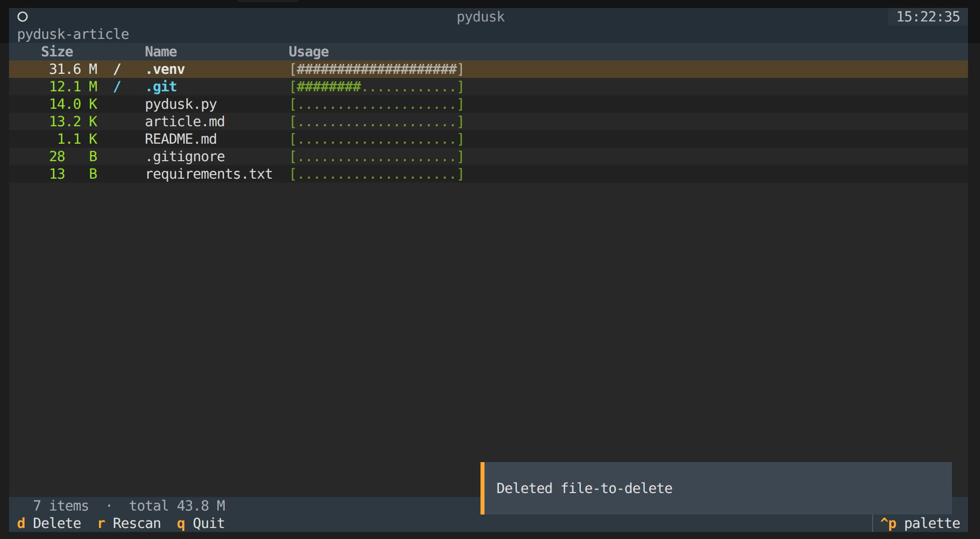Select the requirements.txt file row
This screenshot has height=539, width=980.
(209, 174)
